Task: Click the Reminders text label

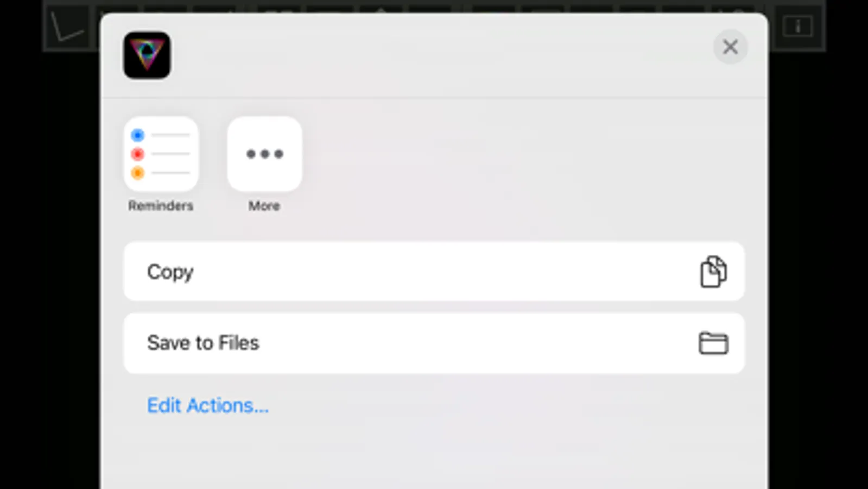Action: tap(161, 205)
